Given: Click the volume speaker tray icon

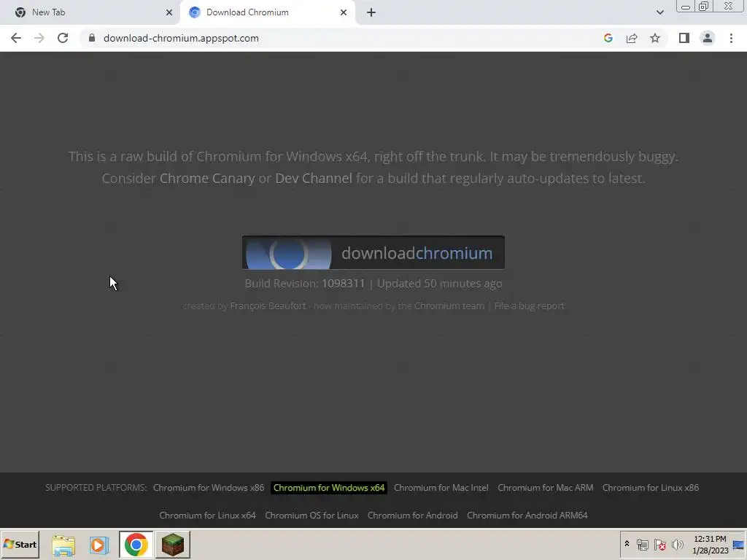Looking at the screenshot, I should 677,545.
